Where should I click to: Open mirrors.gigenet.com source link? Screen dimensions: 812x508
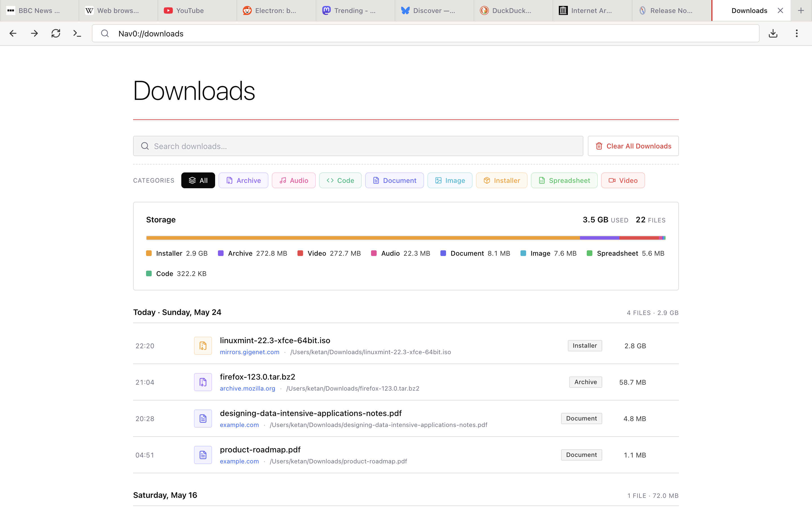pos(250,352)
